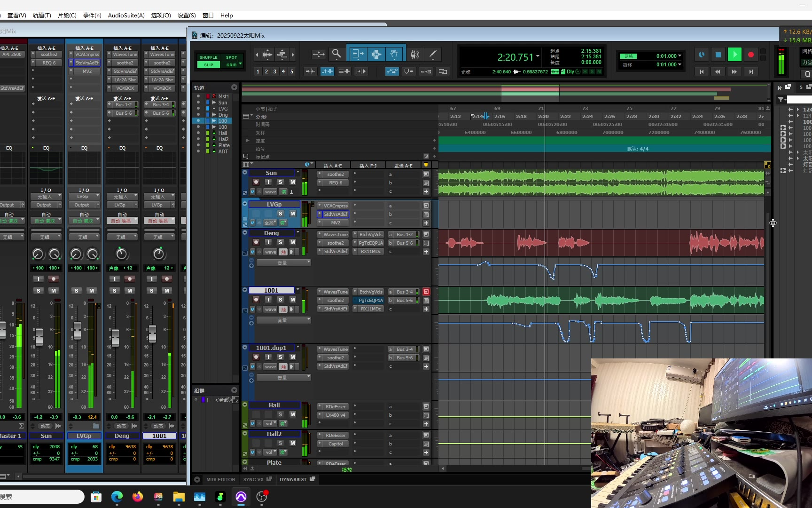Click the MIDI EDITOR button

220,479
